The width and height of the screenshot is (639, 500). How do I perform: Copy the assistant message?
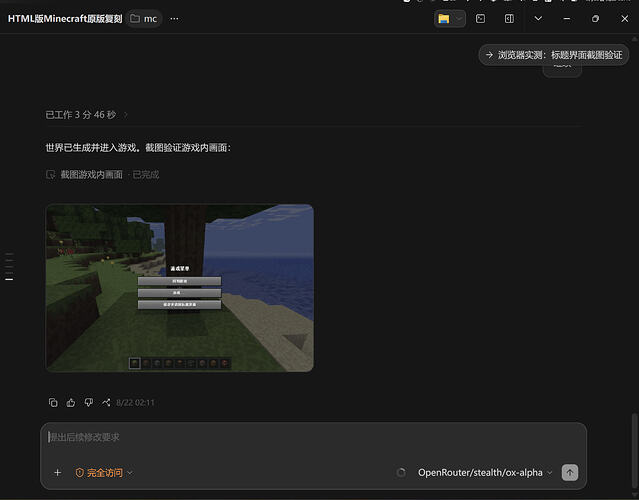coord(53,403)
